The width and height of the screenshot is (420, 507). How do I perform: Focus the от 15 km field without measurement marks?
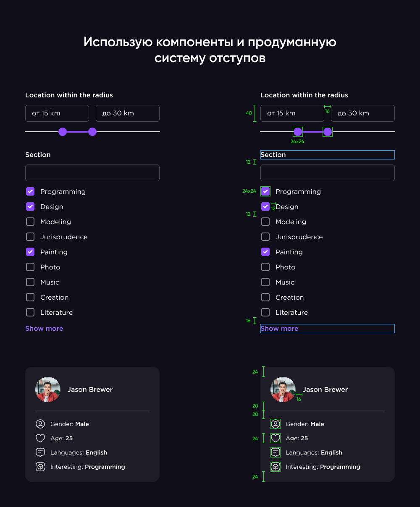coord(57,113)
